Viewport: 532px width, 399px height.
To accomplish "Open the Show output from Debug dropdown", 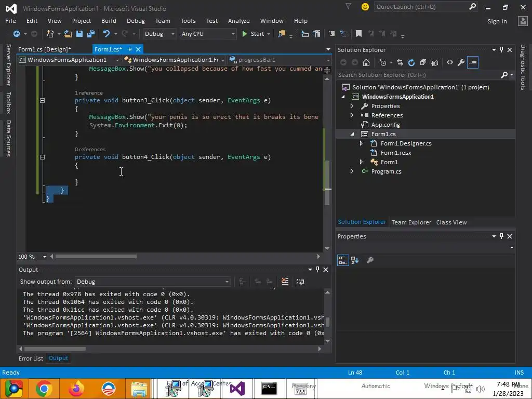I will pos(152,282).
